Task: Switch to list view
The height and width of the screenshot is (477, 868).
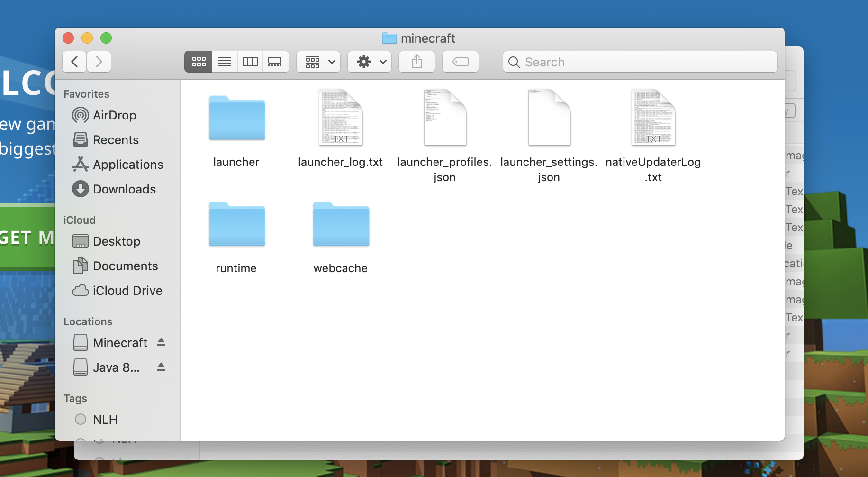Action: coord(225,62)
